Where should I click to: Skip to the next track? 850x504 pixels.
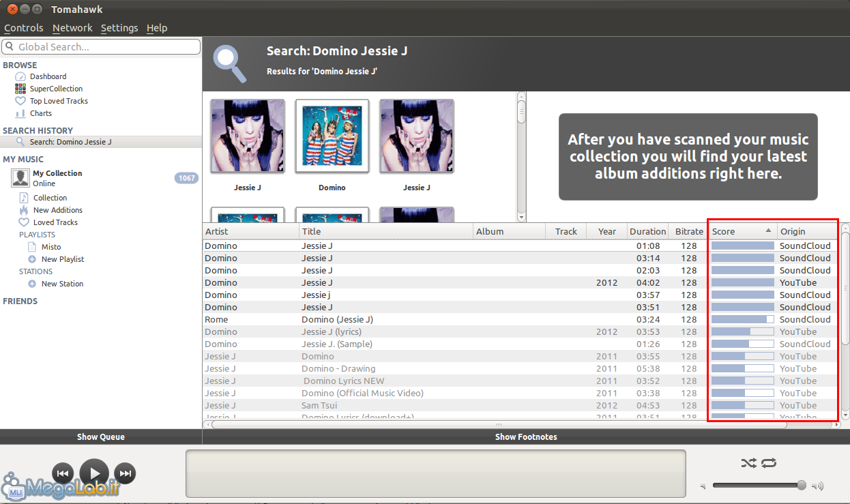point(125,473)
